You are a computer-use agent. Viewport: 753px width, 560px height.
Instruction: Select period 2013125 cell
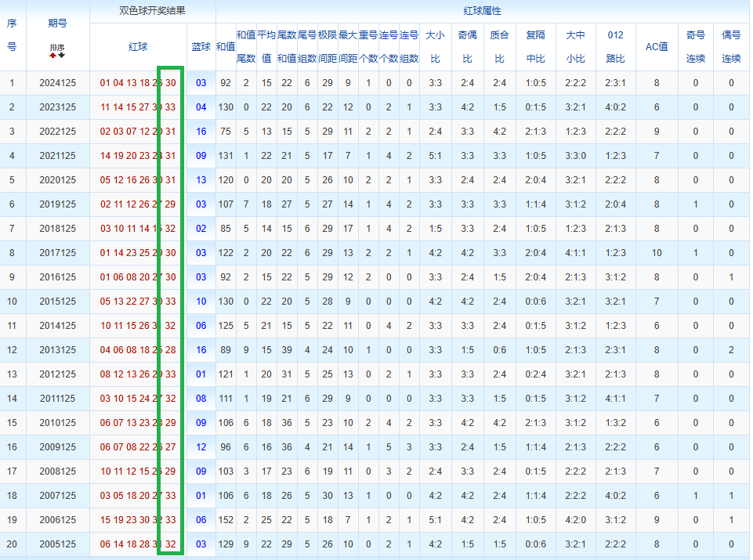(58, 350)
